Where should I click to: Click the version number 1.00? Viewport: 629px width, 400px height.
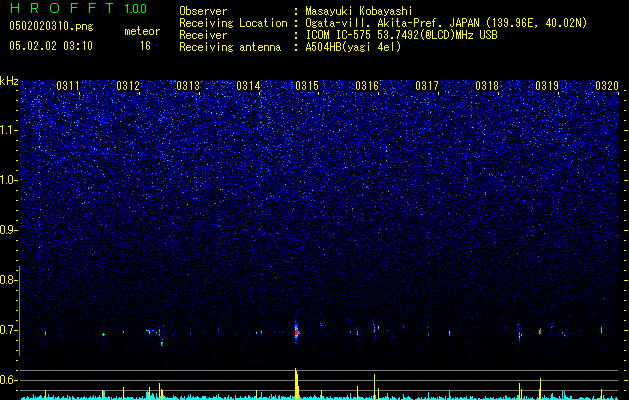[x=136, y=9]
